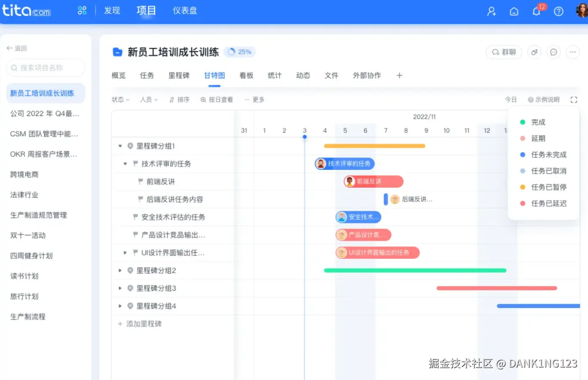Open notifications with 12 unread alerts
Screen dimensions: 588x380
(x=536, y=12)
